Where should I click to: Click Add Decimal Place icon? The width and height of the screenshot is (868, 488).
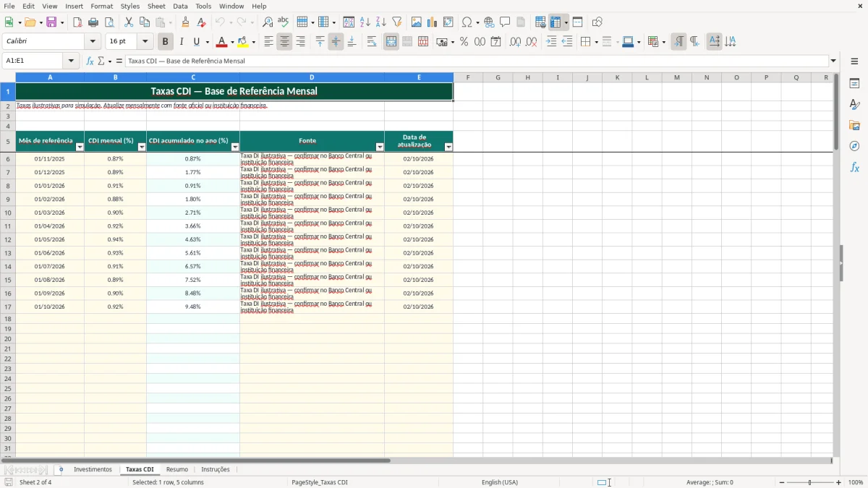[x=516, y=42]
